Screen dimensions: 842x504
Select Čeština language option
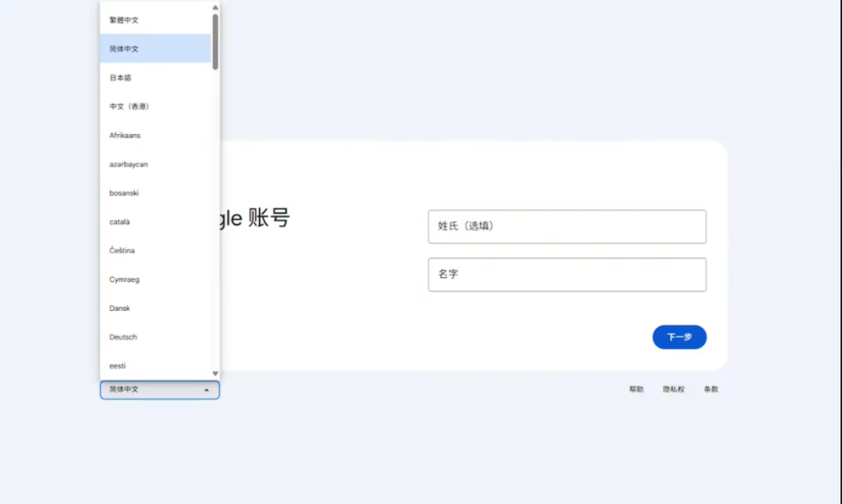click(x=122, y=250)
